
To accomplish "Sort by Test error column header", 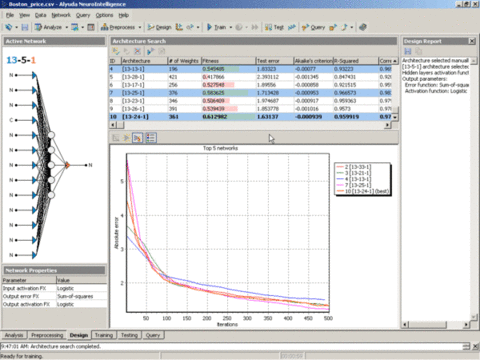I will 275,61.
